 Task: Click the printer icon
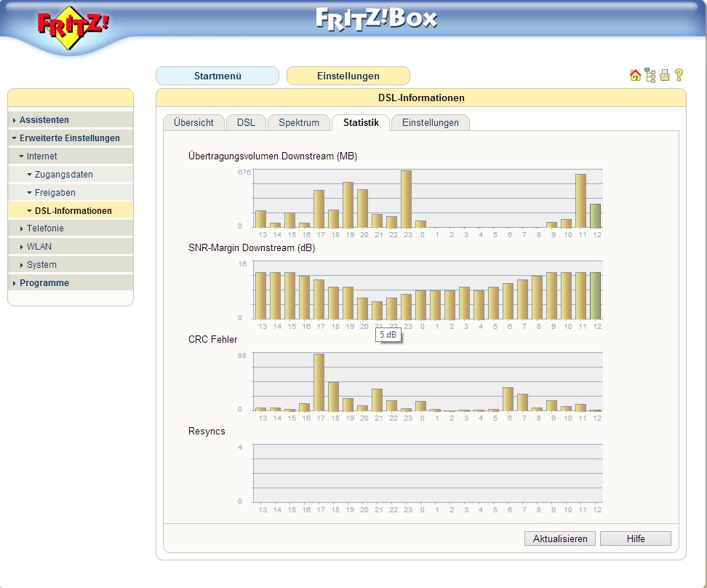(665, 76)
